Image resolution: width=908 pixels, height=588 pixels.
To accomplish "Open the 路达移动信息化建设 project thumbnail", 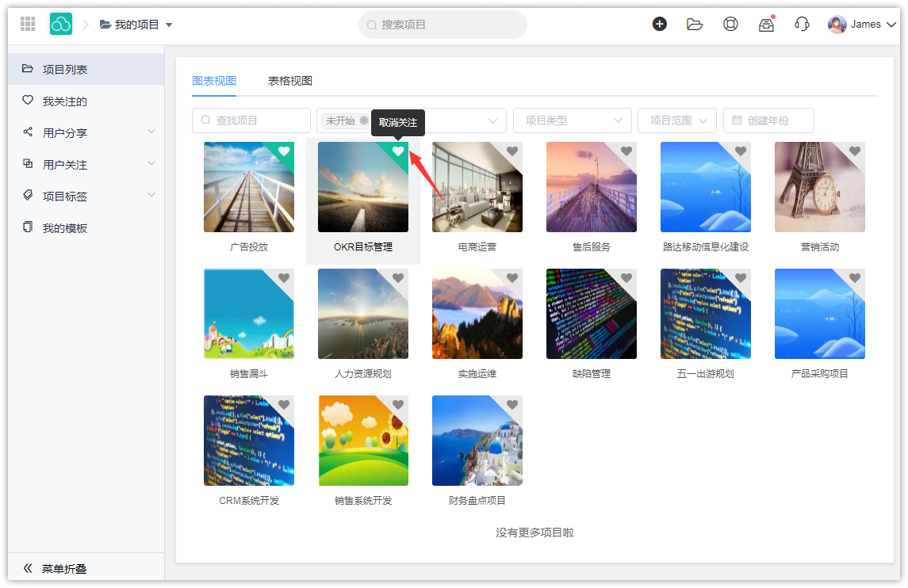I will [x=705, y=187].
